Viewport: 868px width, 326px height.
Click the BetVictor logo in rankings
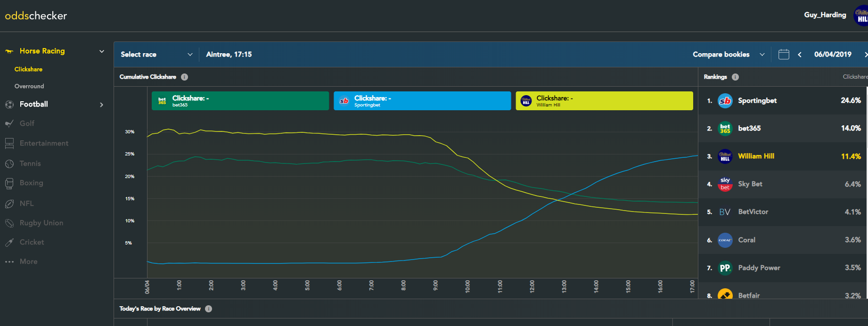(x=725, y=212)
